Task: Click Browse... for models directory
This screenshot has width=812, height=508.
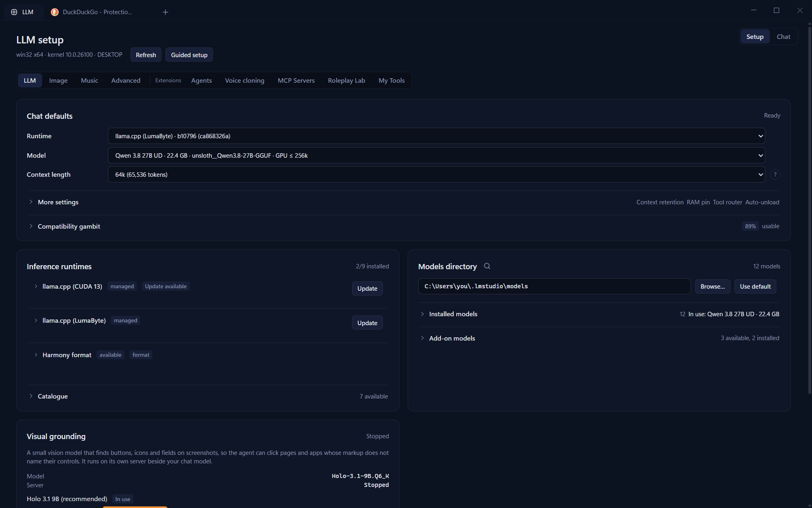Action: pos(713,287)
